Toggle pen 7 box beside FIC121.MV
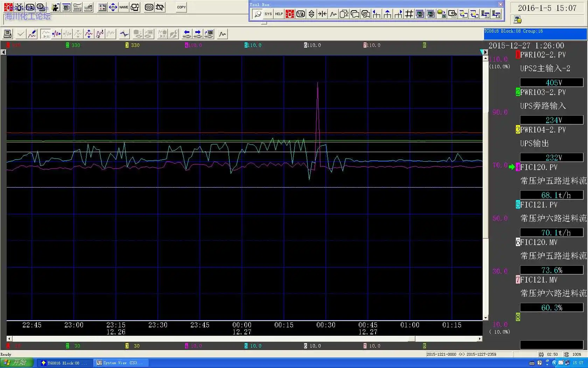 pyautogui.click(x=518, y=280)
